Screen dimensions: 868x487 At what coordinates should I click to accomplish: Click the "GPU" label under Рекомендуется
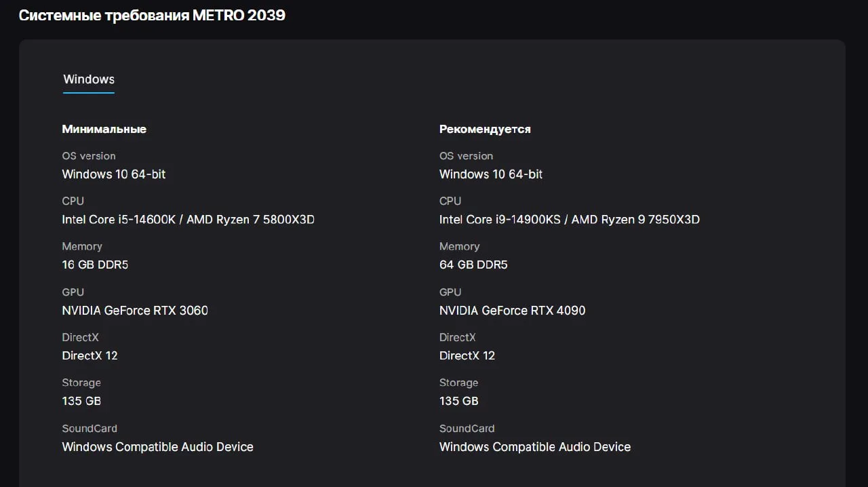[x=450, y=292]
